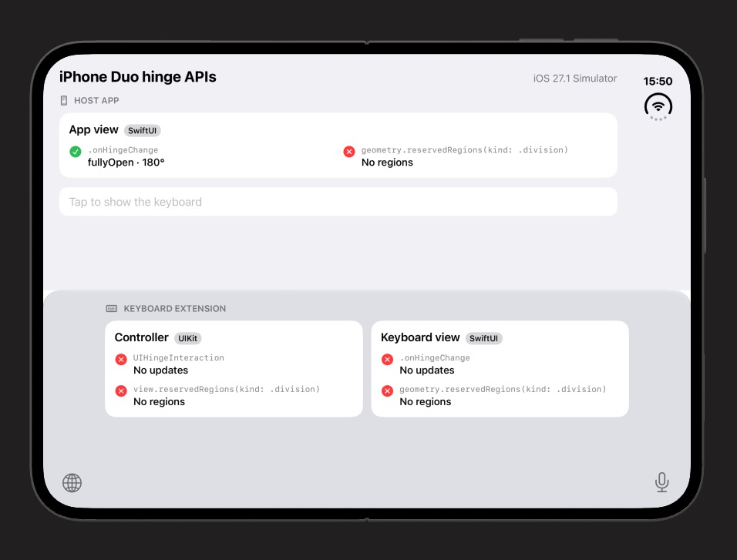Tap the globe keyboard-switch icon
Screen dimensions: 737x560
(72, 482)
